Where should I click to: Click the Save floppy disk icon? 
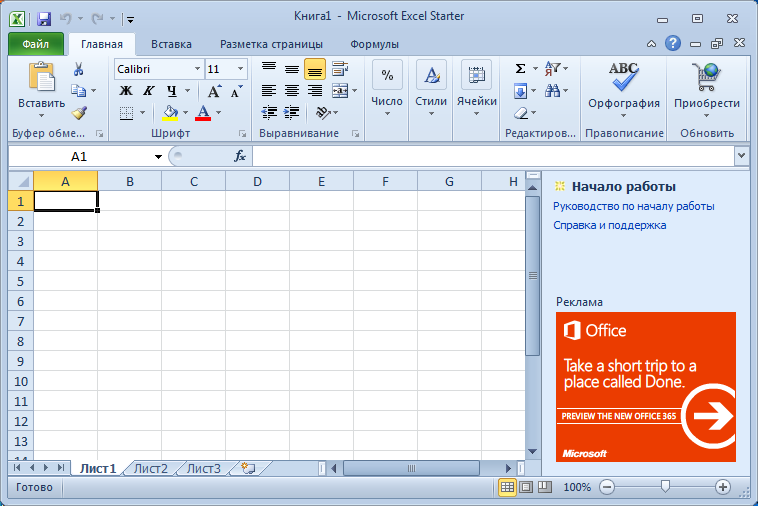(x=44, y=19)
